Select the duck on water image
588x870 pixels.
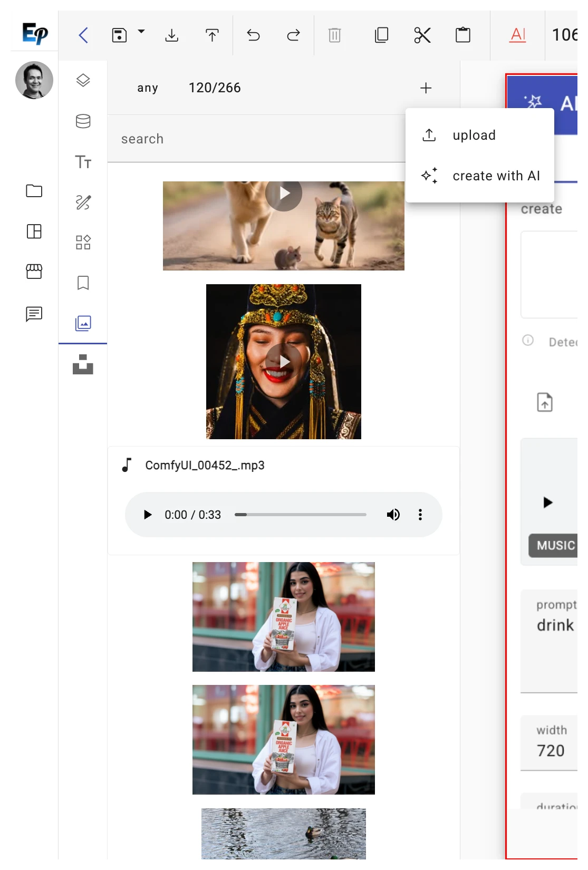pyautogui.click(x=284, y=834)
